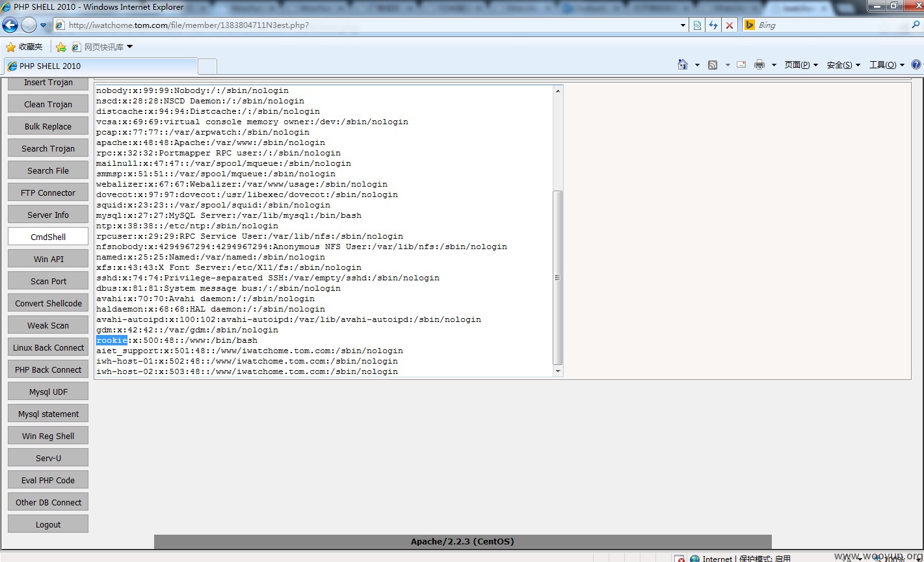Expand the Print dropdown arrow

[x=774, y=65]
